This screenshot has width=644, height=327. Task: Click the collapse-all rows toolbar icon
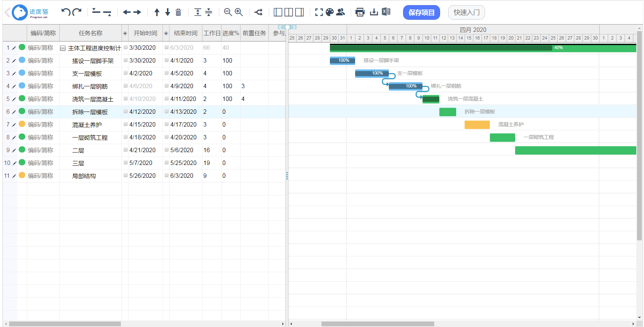[209, 12]
